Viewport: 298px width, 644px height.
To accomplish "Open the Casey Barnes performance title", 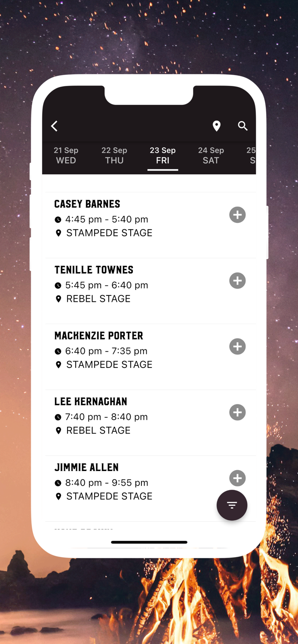I will coord(87,204).
